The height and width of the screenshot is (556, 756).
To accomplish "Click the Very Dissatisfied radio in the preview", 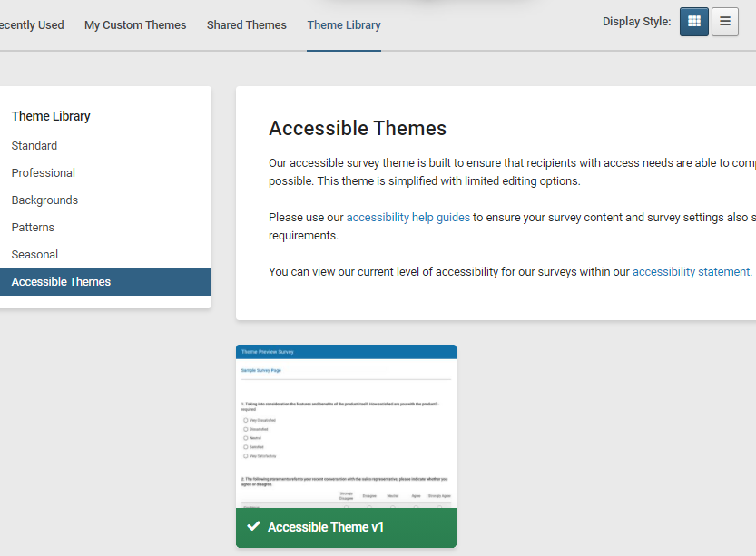I will [245, 420].
